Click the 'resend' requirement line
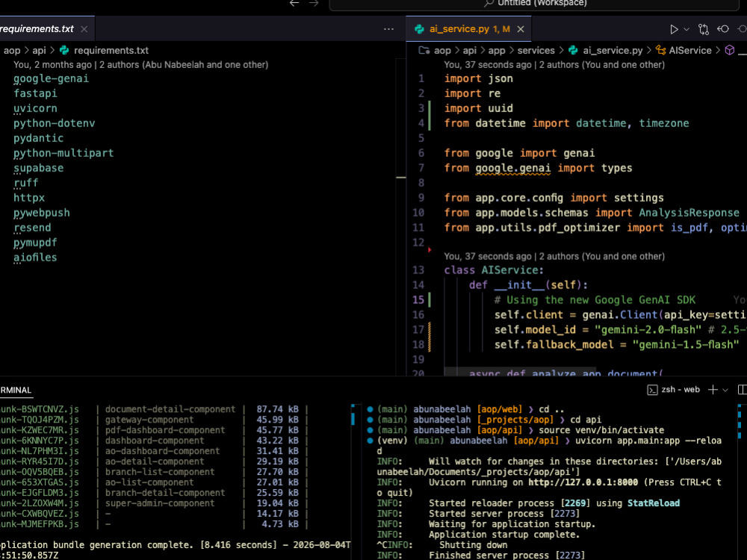 [32, 228]
